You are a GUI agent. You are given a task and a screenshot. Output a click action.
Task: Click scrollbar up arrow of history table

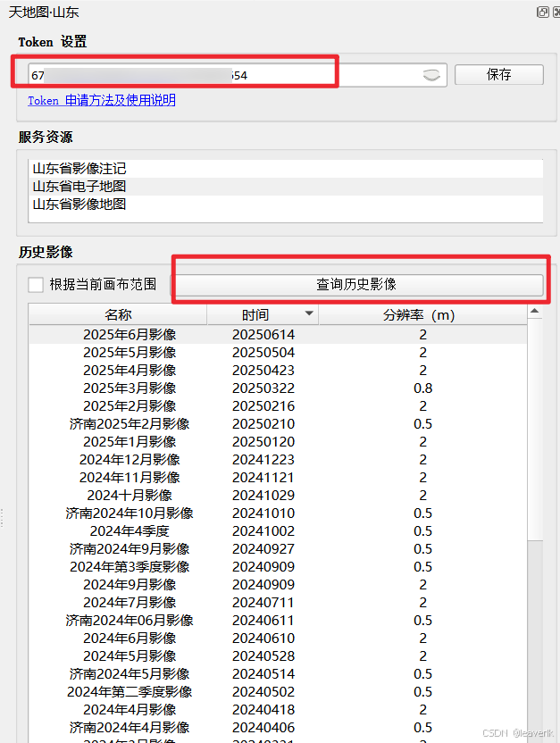(x=534, y=312)
